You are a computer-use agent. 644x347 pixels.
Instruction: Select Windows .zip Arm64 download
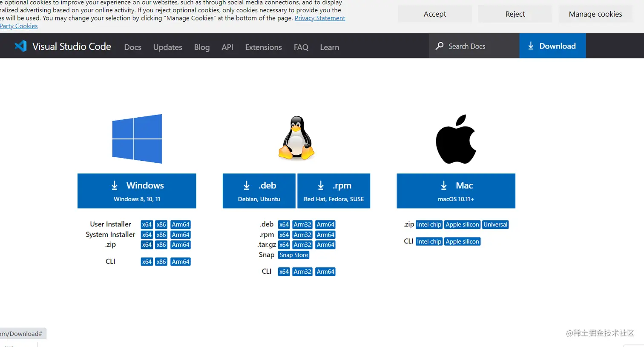pyautogui.click(x=181, y=245)
